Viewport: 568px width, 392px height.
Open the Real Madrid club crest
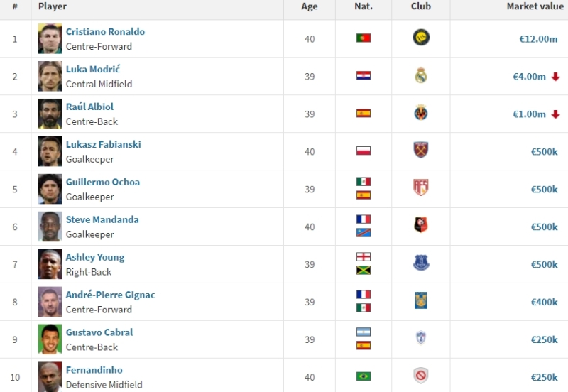pyautogui.click(x=421, y=75)
